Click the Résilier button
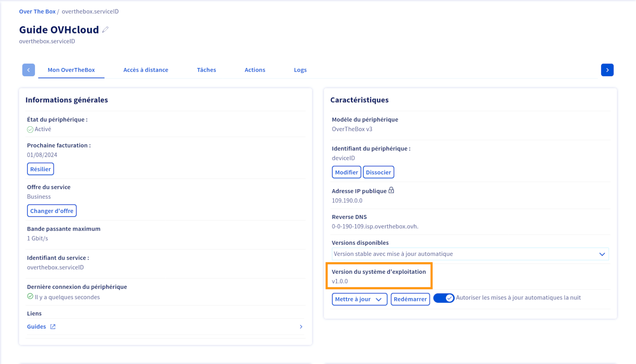This screenshot has height=364, width=636. tap(40, 169)
